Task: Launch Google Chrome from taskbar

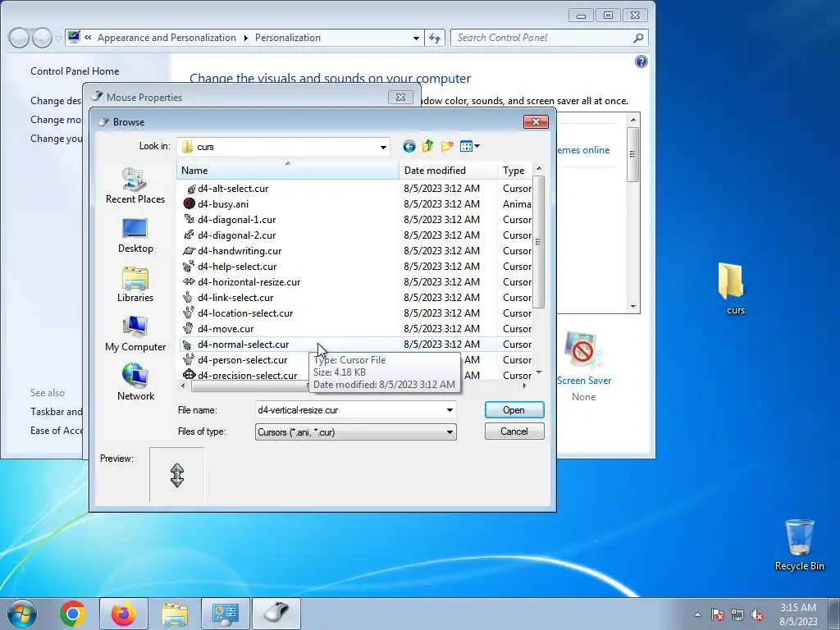Action: coord(73,614)
